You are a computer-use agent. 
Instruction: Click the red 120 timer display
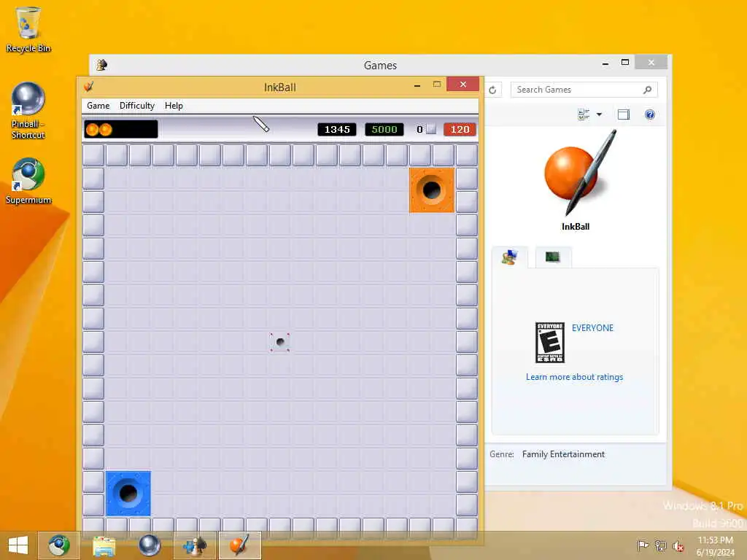tap(460, 130)
